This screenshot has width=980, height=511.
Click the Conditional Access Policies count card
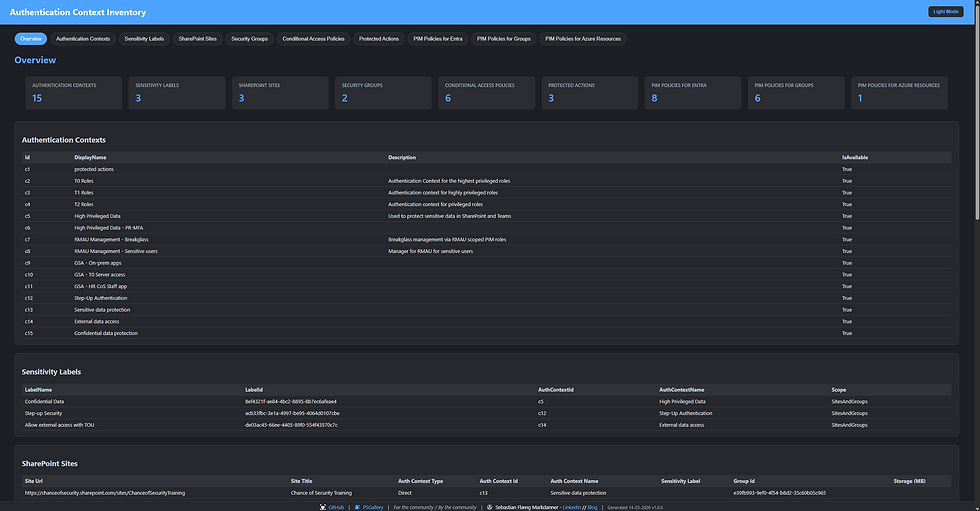tap(486, 93)
